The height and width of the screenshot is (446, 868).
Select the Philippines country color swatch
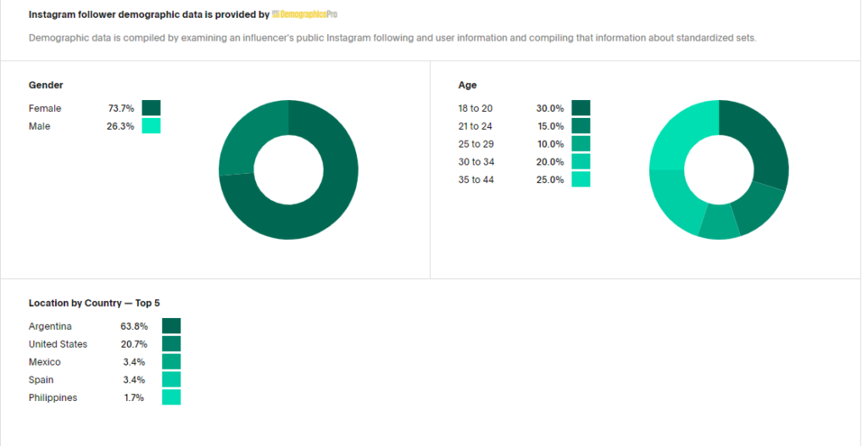(171, 397)
